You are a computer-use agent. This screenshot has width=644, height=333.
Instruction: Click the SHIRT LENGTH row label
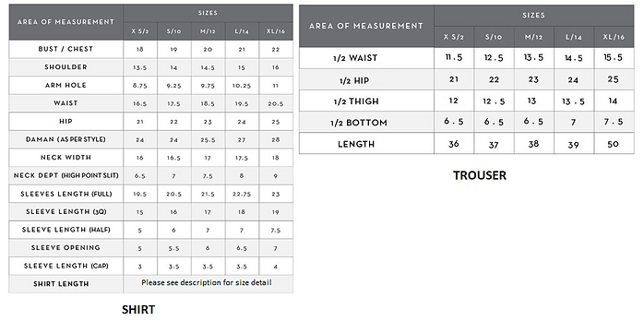[61, 284]
